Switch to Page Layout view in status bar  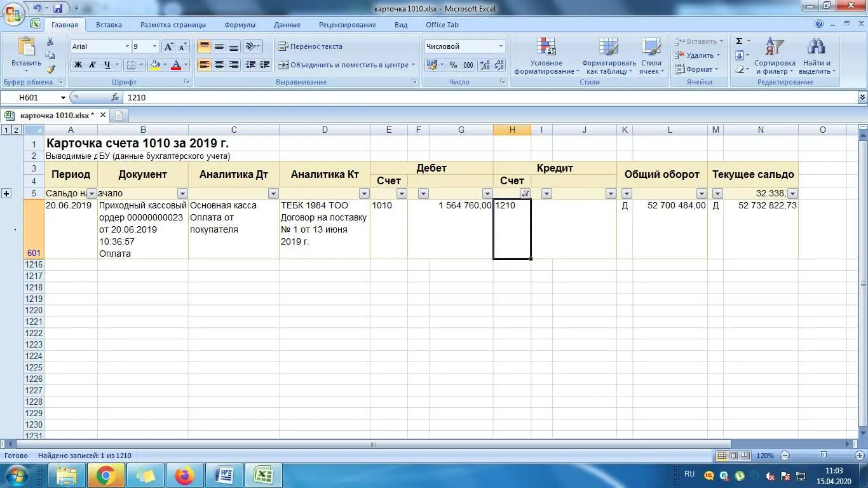733,456
